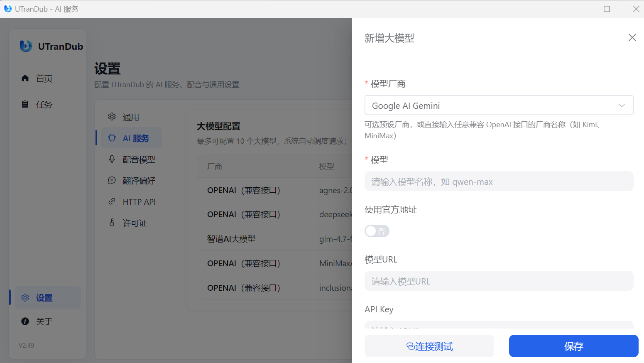Image resolution: width=644 pixels, height=363 pixels.
Task: Click the 连接测试 button
Action: [429, 346]
